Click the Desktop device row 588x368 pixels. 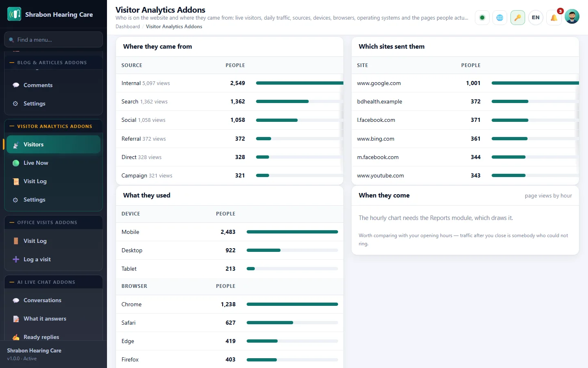[x=229, y=250]
